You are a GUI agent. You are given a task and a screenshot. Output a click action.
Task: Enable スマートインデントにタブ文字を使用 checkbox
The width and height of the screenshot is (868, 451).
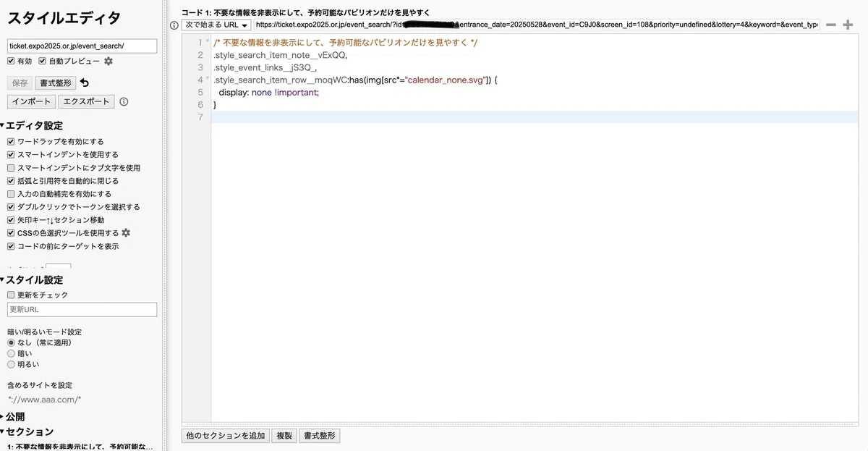coord(11,168)
